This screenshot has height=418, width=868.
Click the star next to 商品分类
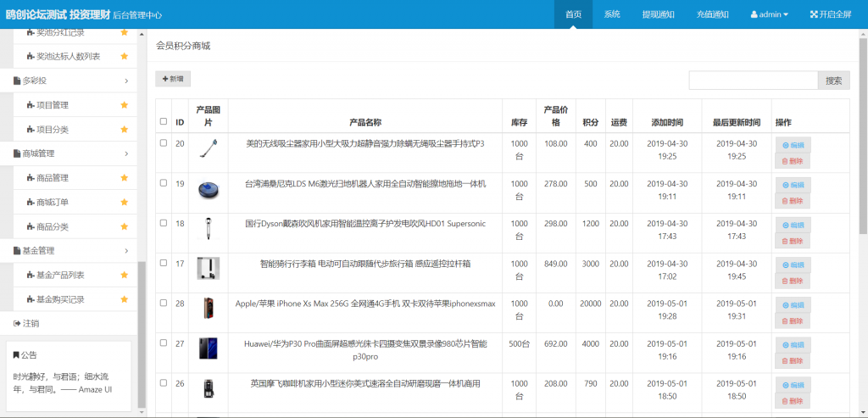coord(125,227)
